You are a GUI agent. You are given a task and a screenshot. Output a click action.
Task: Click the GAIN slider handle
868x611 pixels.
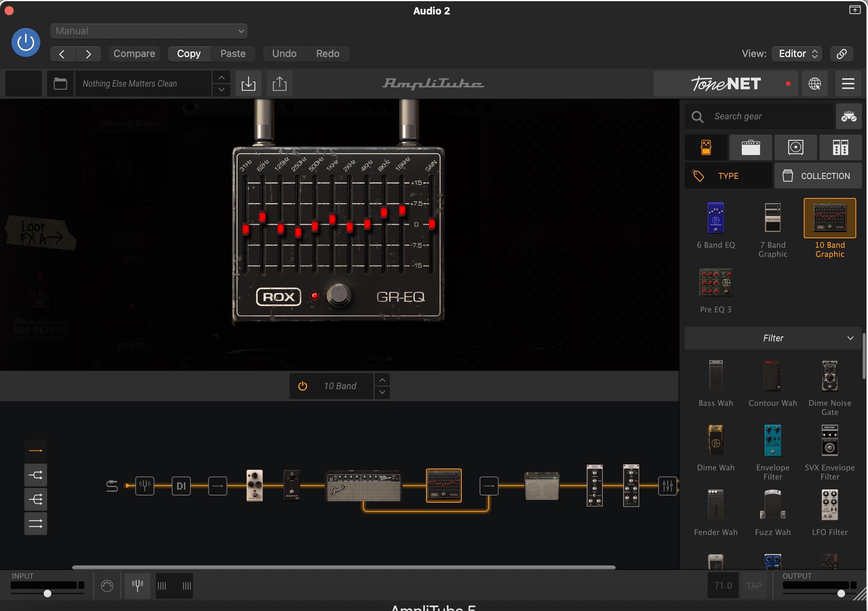click(432, 224)
